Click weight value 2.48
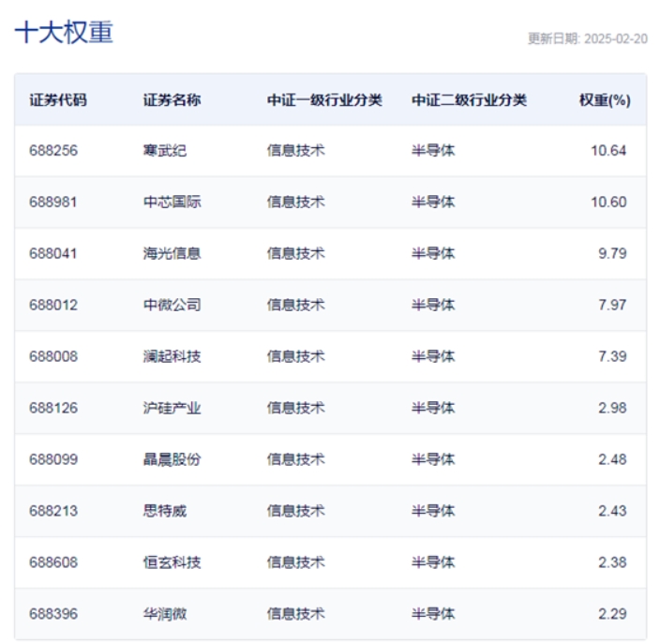 (612, 459)
